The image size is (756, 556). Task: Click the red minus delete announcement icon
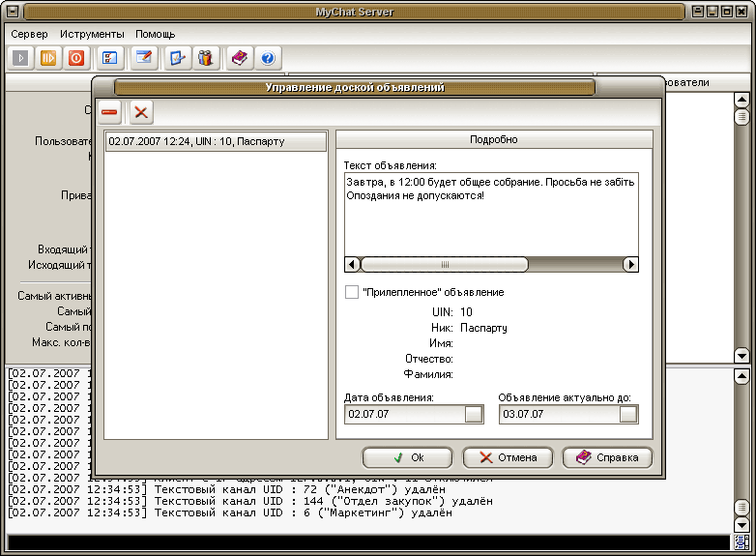110,112
